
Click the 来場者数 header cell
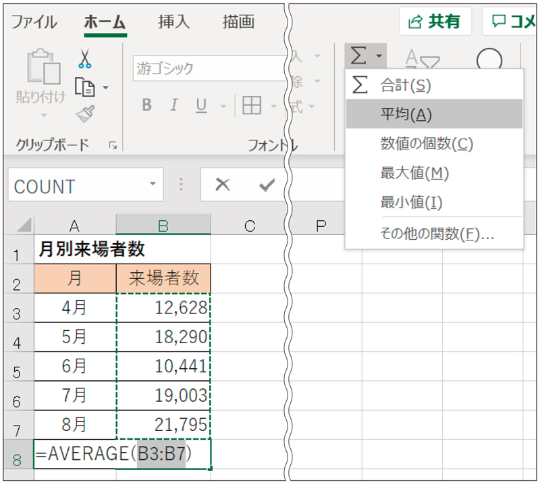tap(164, 278)
